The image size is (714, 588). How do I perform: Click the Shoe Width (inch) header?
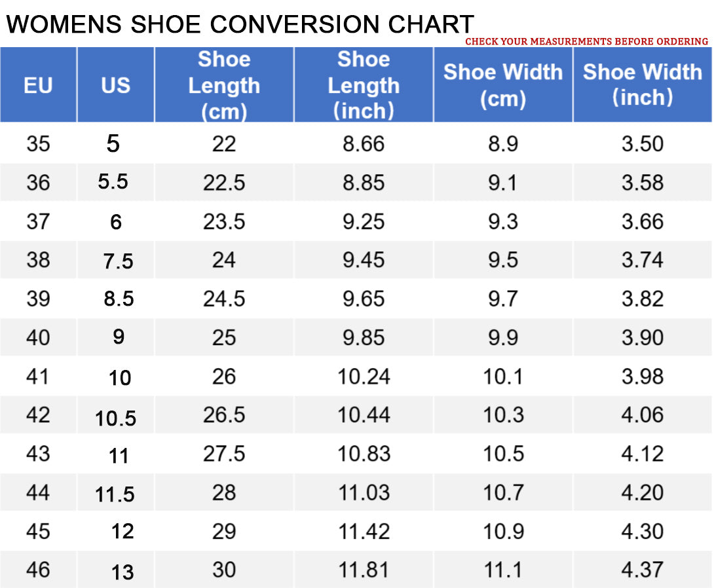pos(642,85)
